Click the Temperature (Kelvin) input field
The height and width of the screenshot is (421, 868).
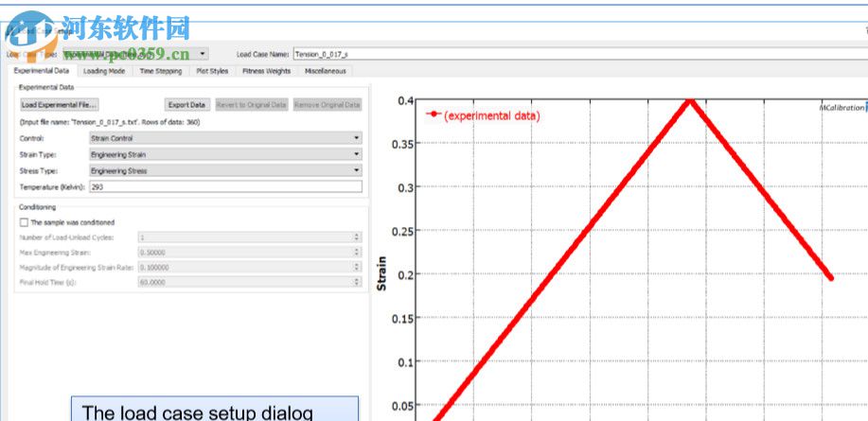(x=225, y=187)
